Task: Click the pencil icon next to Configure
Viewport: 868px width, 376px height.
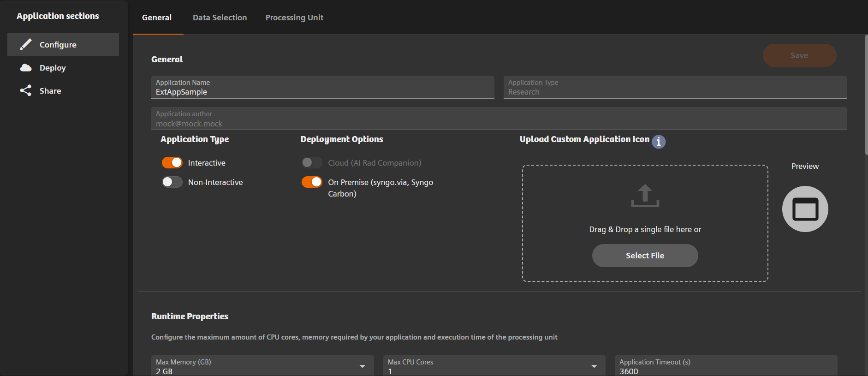Action: click(26, 44)
